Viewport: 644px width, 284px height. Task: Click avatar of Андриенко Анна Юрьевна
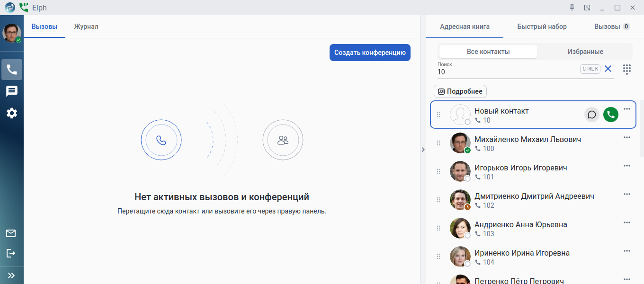460,228
